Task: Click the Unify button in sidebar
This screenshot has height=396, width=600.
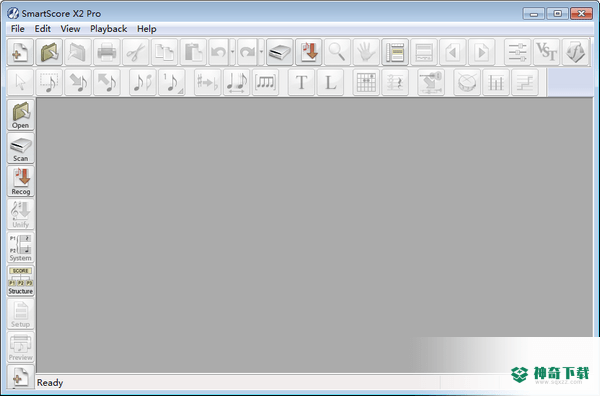Action: 21,214
